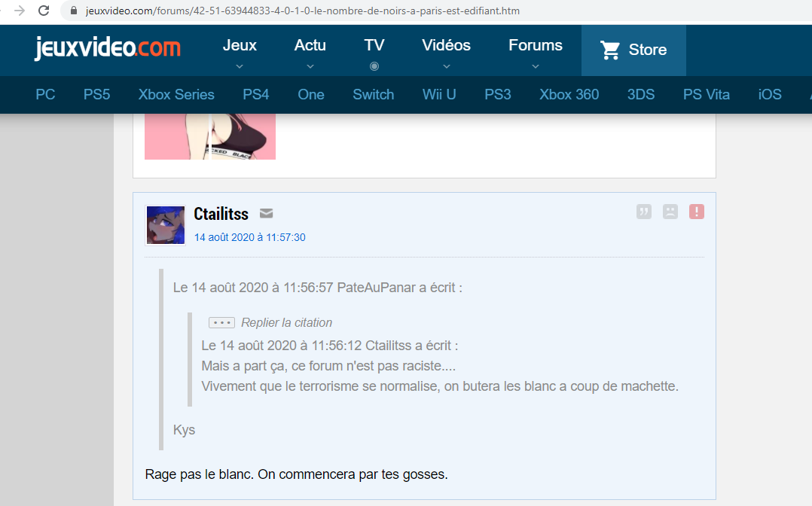Select the PS5 platform tab
Image resolution: width=812 pixels, height=506 pixels.
(97, 94)
